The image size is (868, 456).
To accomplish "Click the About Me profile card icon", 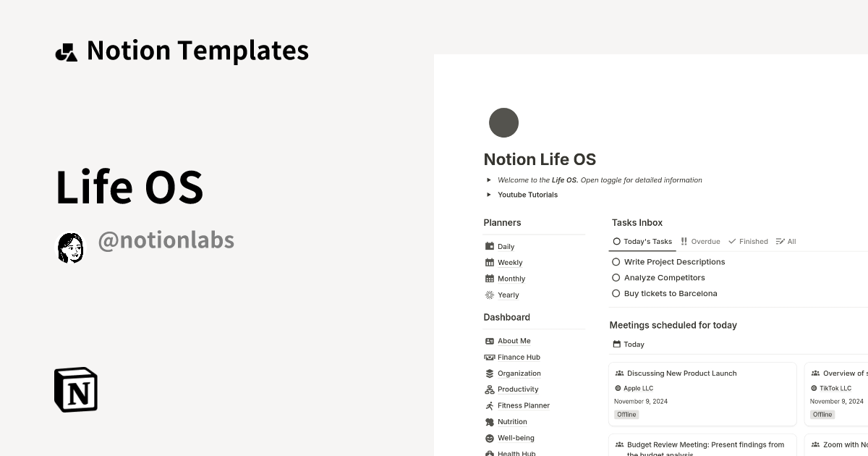I will click(490, 341).
